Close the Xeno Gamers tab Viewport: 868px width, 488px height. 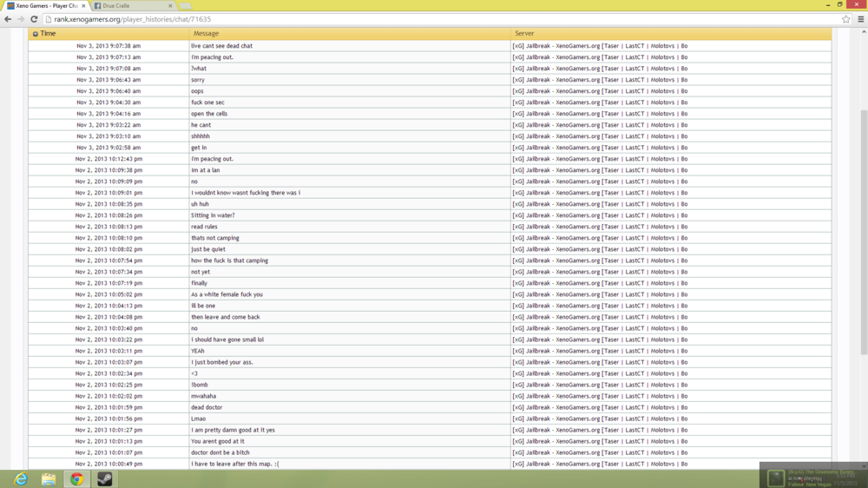pos(83,5)
